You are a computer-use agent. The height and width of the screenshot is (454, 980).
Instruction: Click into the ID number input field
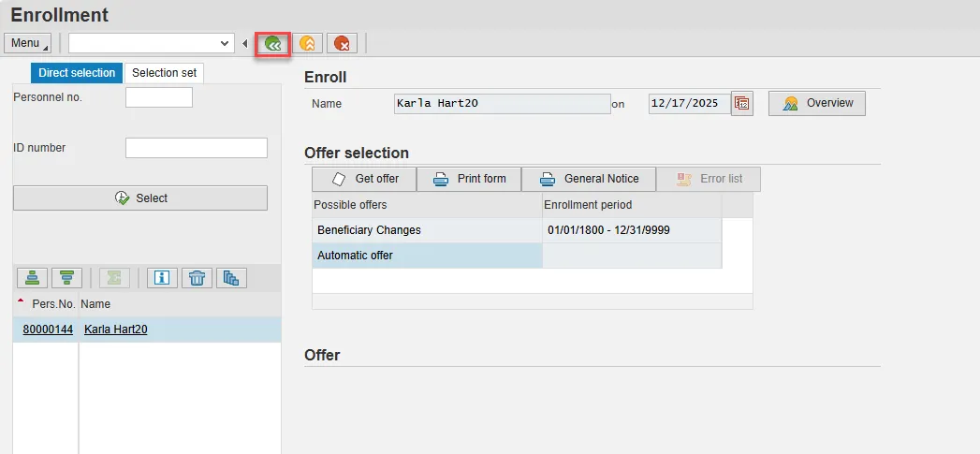pyautogui.click(x=197, y=148)
